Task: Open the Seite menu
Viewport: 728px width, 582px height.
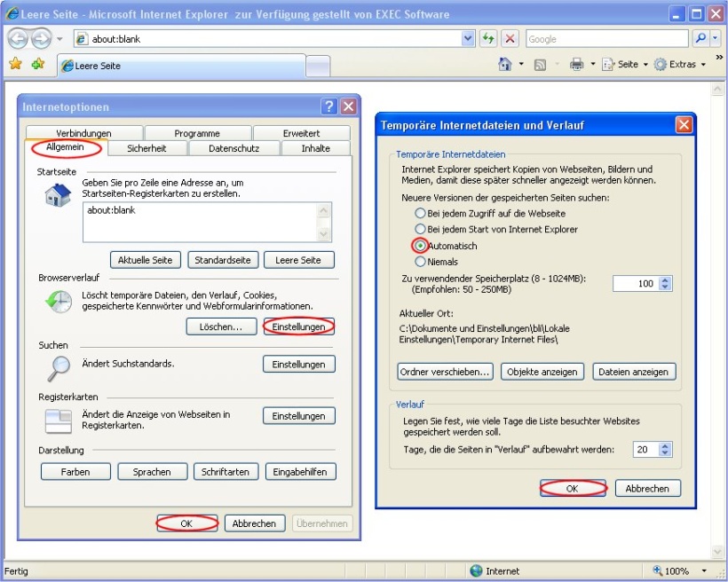Action: (x=624, y=65)
